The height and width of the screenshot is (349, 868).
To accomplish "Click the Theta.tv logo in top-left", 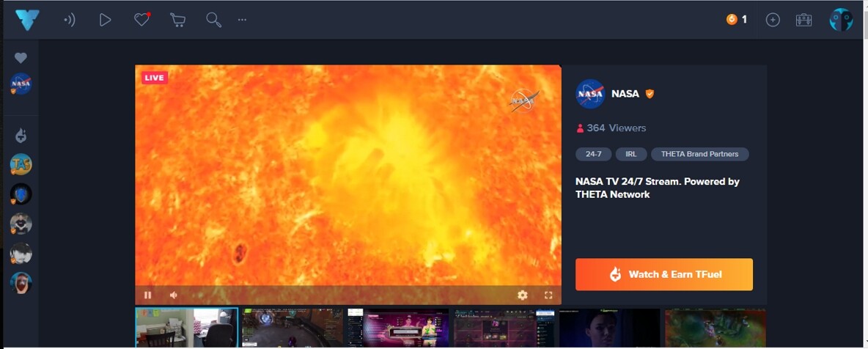I will pyautogui.click(x=27, y=20).
